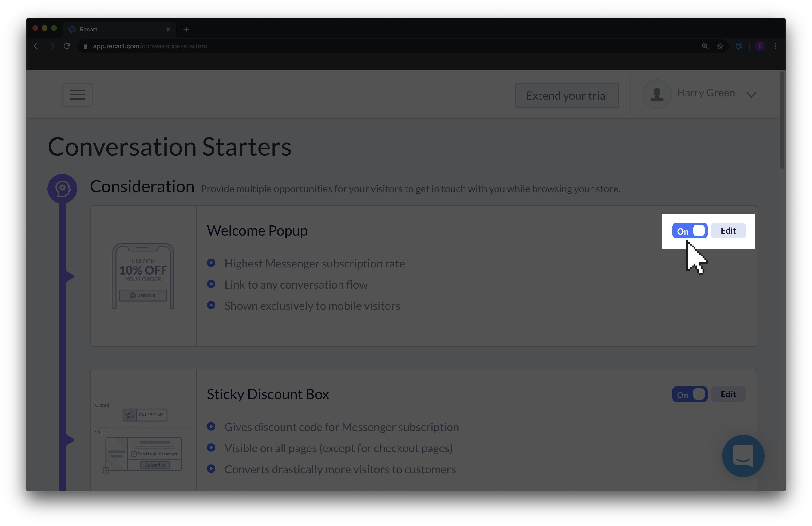The width and height of the screenshot is (812, 526).
Task: Click 'Highest Messenger subscription rate' text
Action: (x=315, y=264)
